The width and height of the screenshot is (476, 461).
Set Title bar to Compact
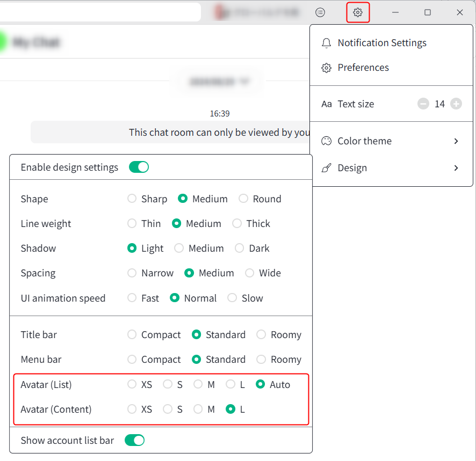click(x=132, y=335)
